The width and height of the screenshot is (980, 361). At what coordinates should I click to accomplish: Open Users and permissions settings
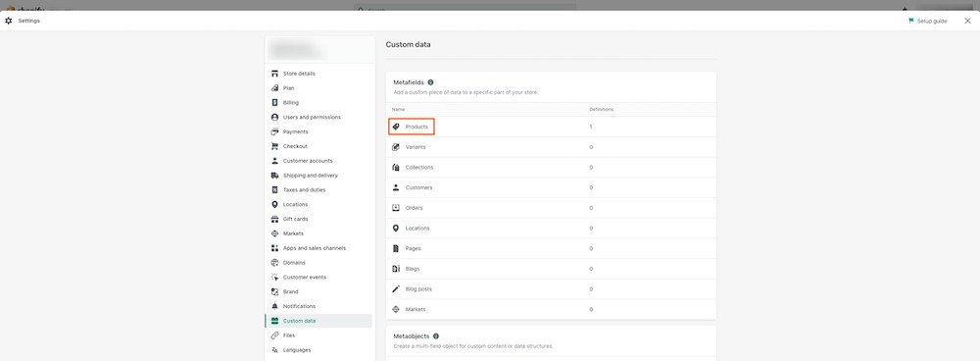[318, 117]
